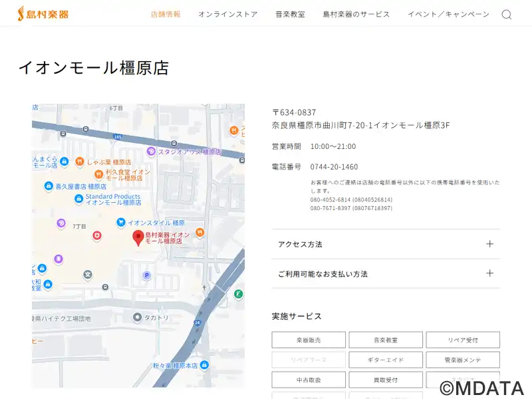The width and height of the screenshot is (532, 399).
Task: Click the Standard Products shop marker
Action: [78, 199]
